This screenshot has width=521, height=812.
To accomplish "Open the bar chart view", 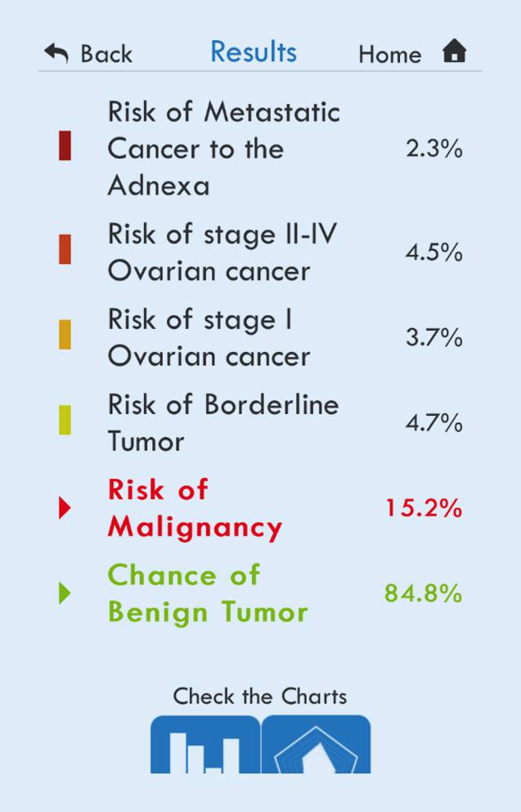I will [x=205, y=746].
